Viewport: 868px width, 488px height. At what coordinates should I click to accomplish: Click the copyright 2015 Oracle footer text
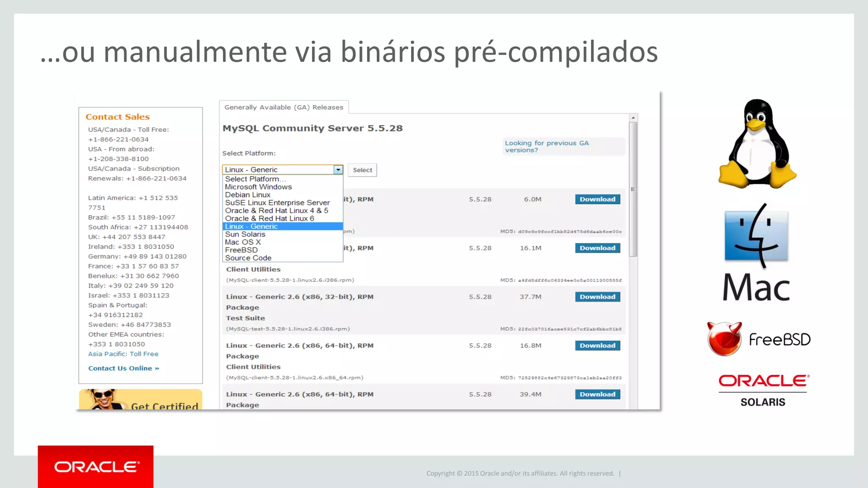(x=520, y=473)
